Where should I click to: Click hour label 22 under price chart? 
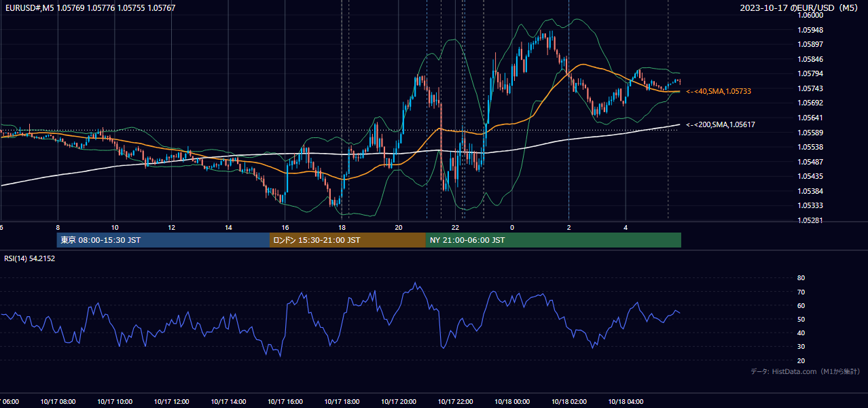coord(455,228)
